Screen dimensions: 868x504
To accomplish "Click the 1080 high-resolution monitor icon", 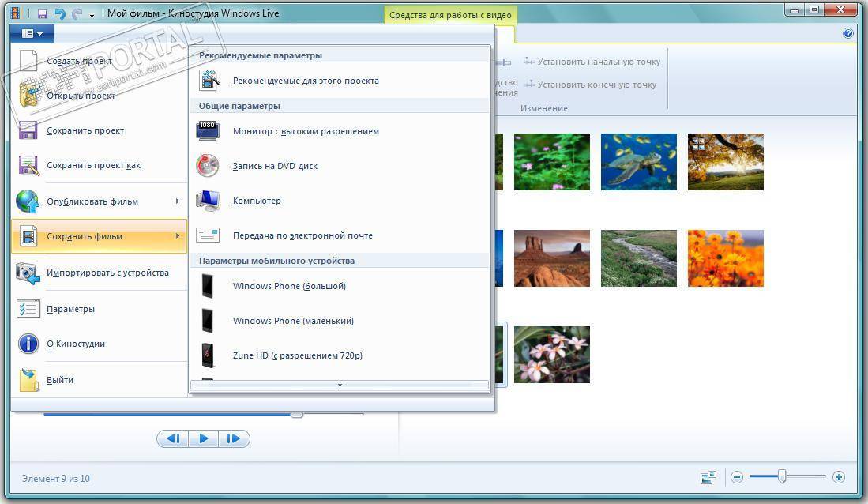I will [x=209, y=130].
